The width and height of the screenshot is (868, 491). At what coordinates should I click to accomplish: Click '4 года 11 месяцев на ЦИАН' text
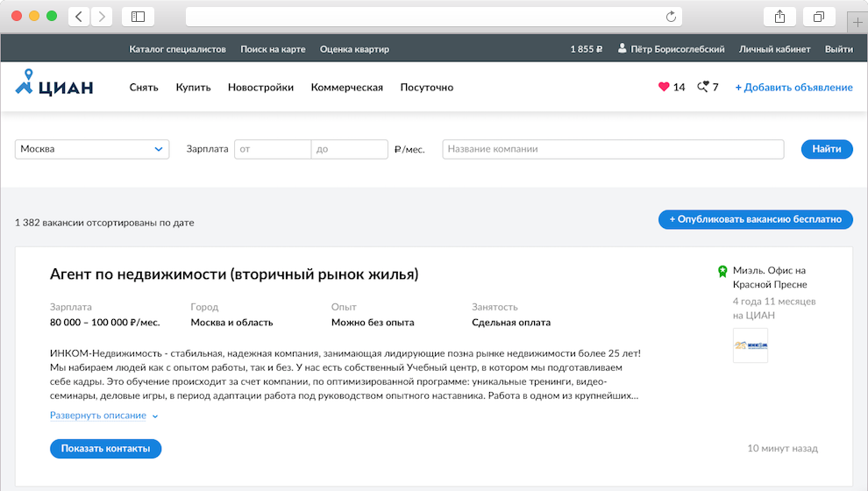point(774,309)
